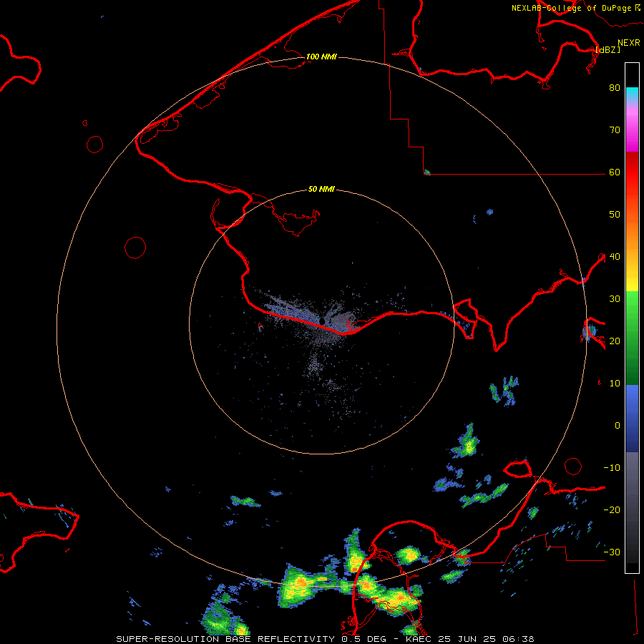The height and width of the screenshot is (644, 644).
Task: Click the cyan segment at the colorbar top
Action: pos(632,94)
